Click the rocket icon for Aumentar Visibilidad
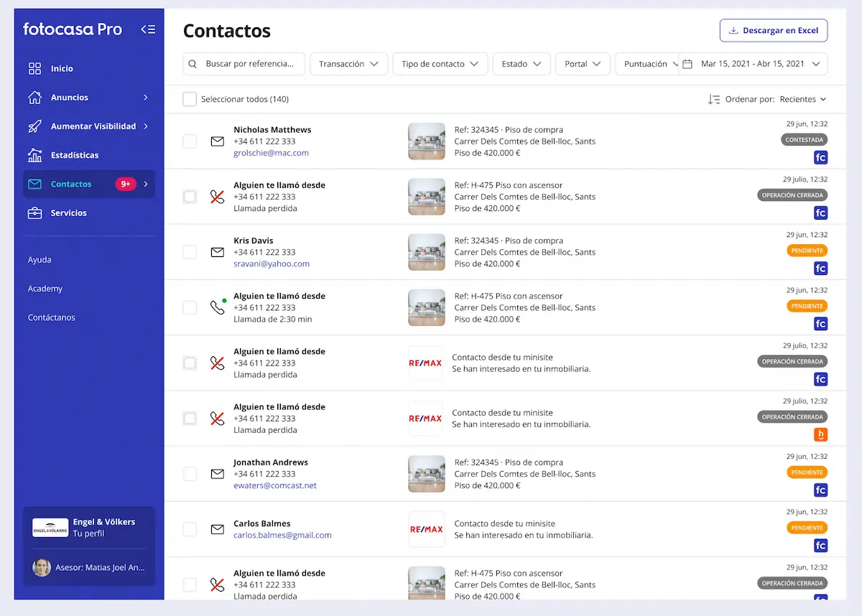862x616 pixels. (34, 126)
